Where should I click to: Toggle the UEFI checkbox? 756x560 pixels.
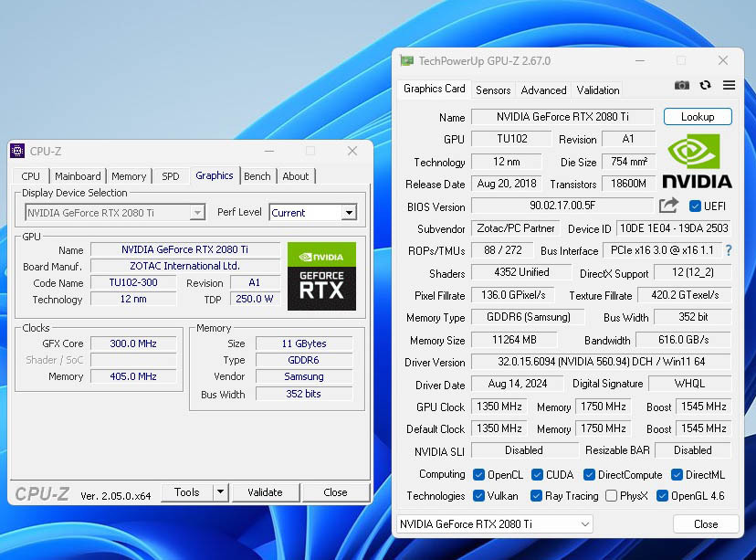(x=695, y=206)
